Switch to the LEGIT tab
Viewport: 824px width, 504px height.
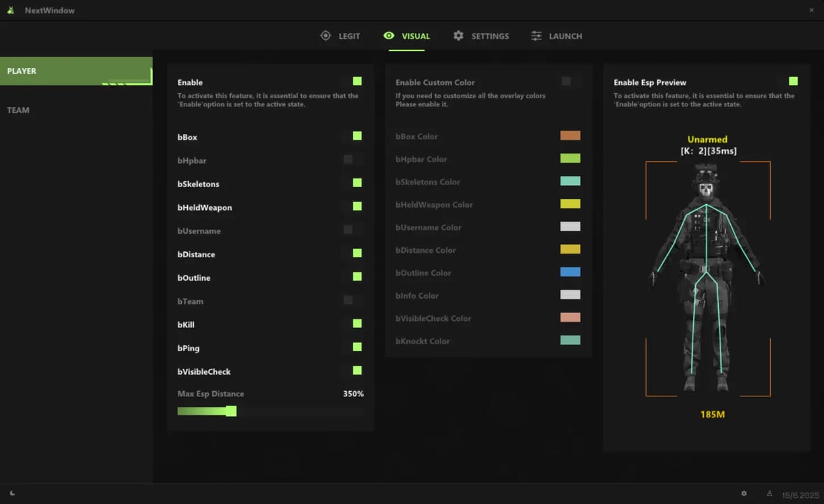[340, 36]
